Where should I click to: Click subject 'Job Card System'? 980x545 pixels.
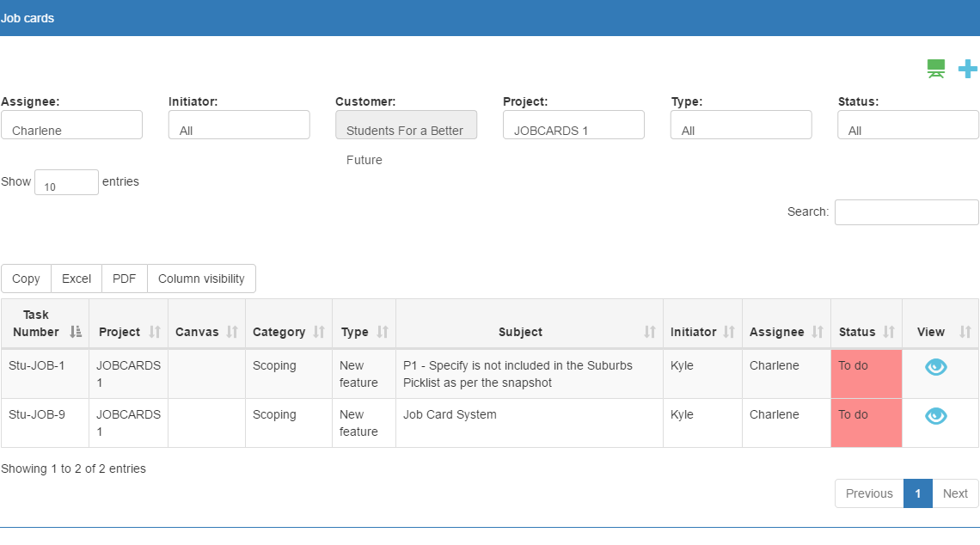[x=450, y=415]
